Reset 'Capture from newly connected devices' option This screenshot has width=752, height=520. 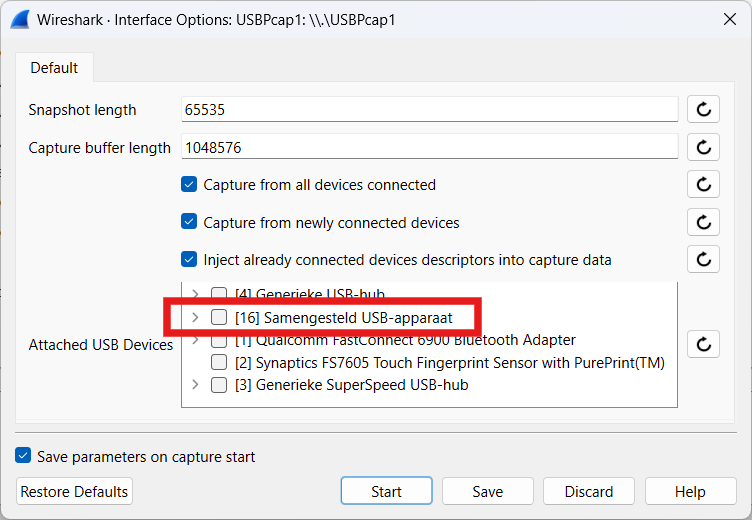(703, 222)
